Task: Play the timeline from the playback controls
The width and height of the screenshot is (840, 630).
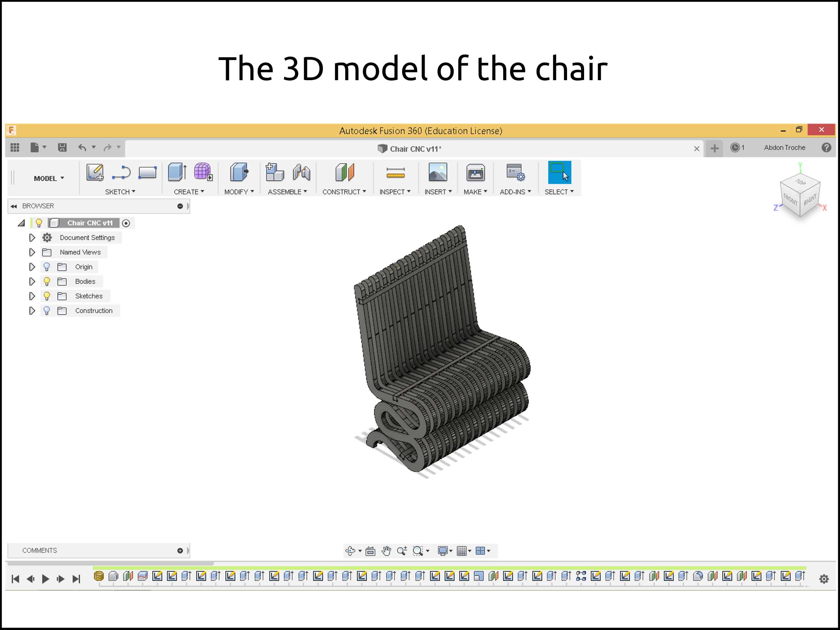Action: pos(45,579)
